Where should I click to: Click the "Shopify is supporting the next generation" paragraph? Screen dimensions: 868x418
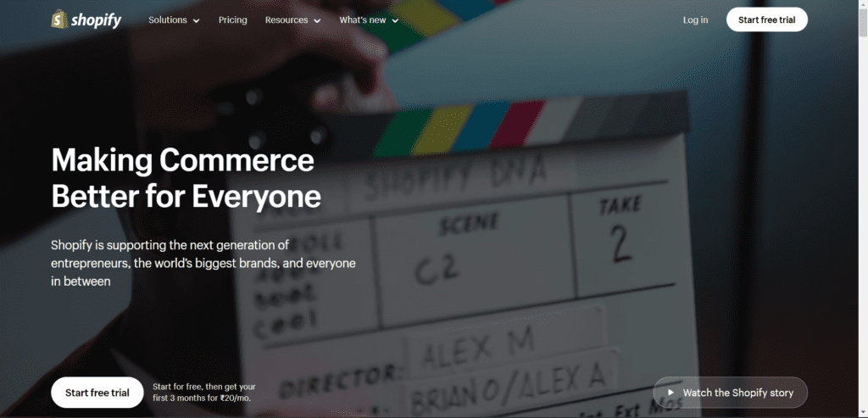[x=203, y=263]
